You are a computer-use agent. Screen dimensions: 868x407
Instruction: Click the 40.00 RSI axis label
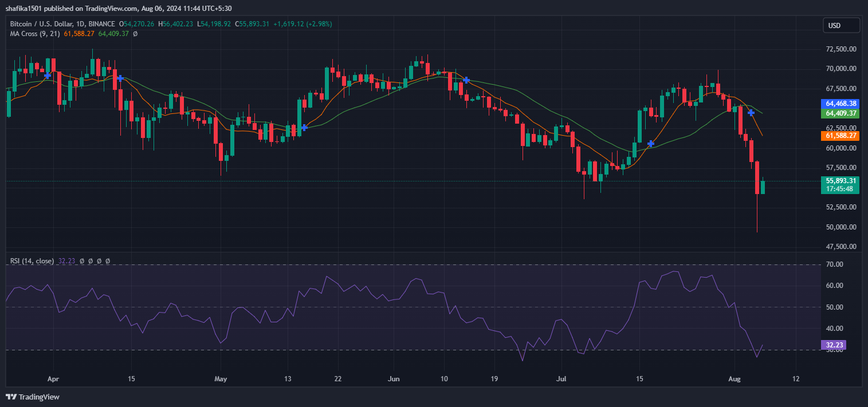[834, 329]
